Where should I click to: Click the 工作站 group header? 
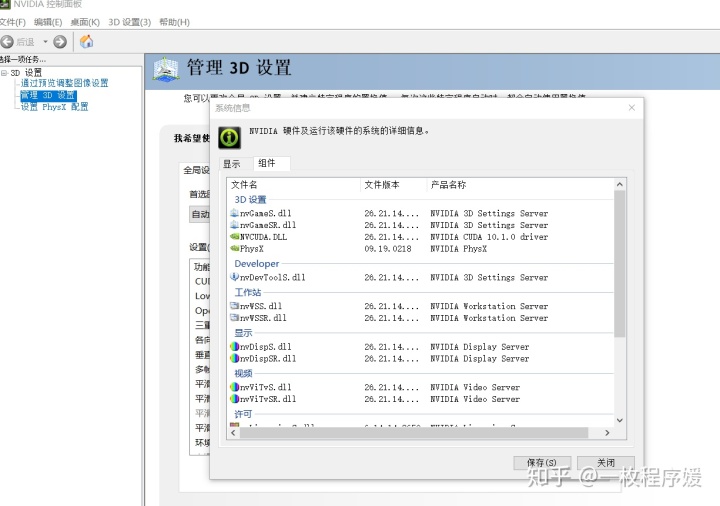tap(248, 292)
